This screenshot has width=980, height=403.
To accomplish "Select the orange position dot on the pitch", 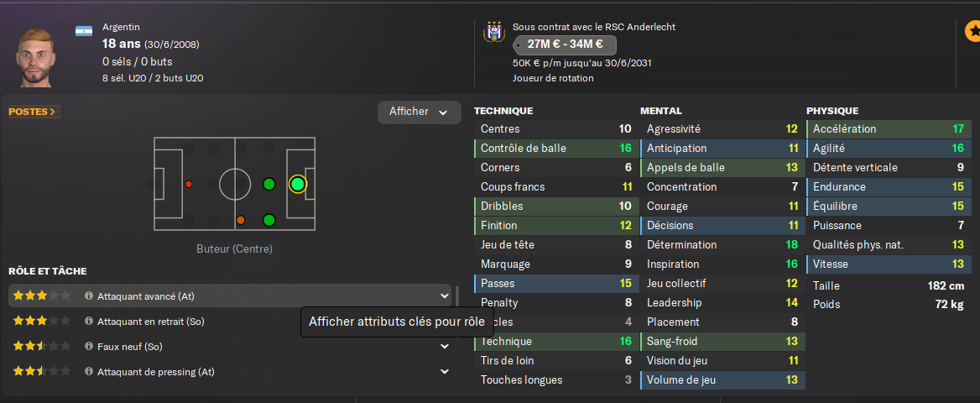I will click(241, 221).
